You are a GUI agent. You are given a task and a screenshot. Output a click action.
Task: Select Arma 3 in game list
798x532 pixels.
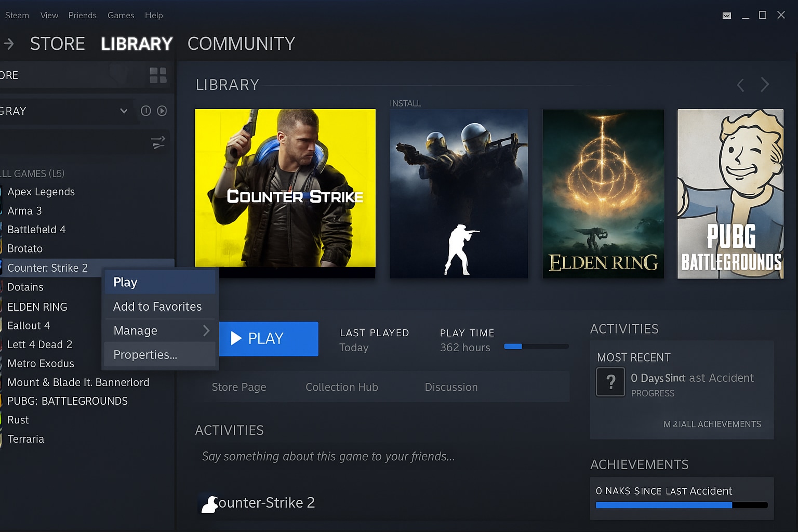pos(24,211)
